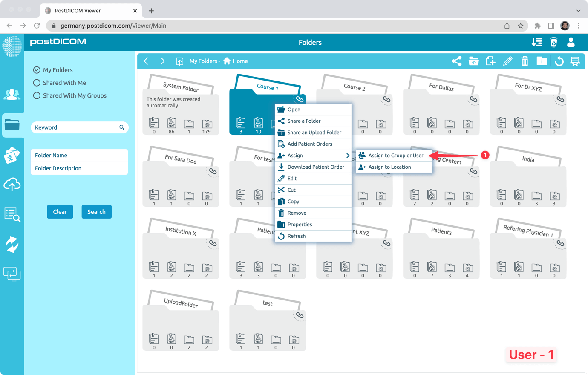Open folder Properties using the info folder icon
Screen dimensions: 588x375
pyautogui.click(x=542, y=61)
